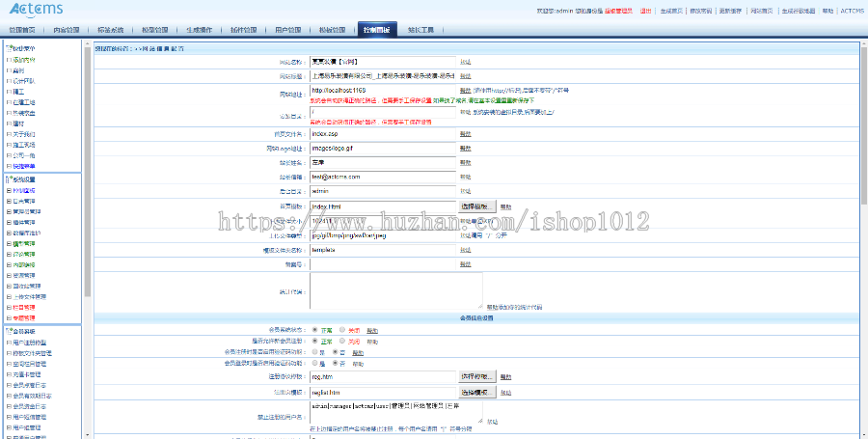Set 会员系统状态 to 正常
The width and height of the screenshot is (868, 439).
click(315, 330)
